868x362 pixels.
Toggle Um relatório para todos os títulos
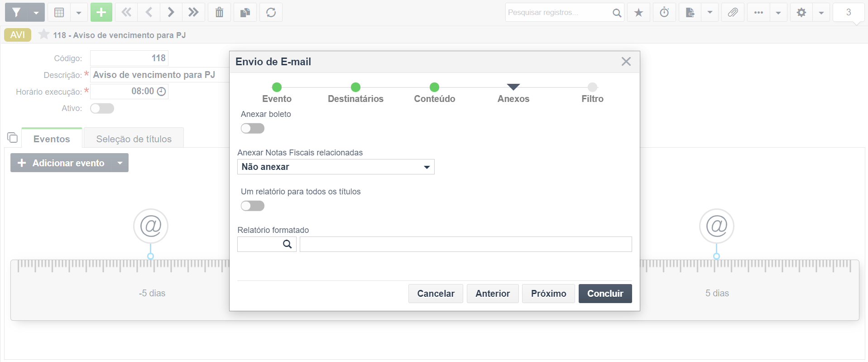click(x=253, y=206)
